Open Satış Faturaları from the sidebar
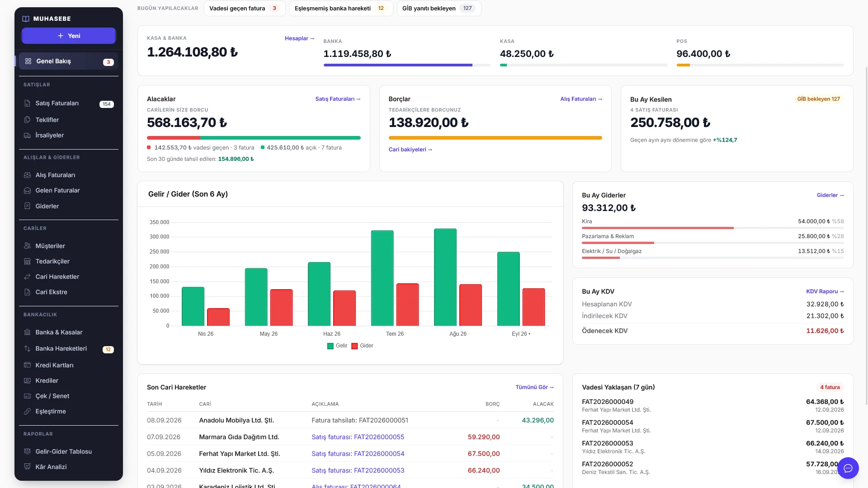Image resolution: width=868 pixels, height=488 pixels. (x=69, y=103)
